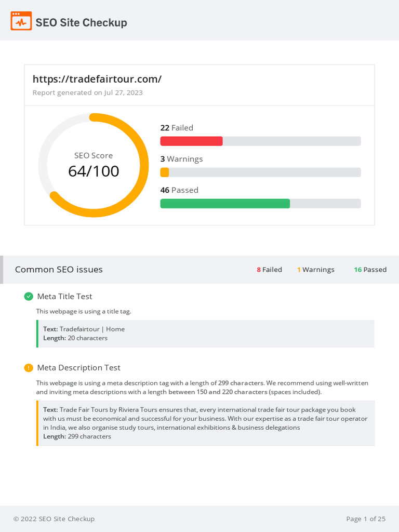Click the Meta Title Test heading
Viewport: 399px width, 532px height.
tap(64, 297)
